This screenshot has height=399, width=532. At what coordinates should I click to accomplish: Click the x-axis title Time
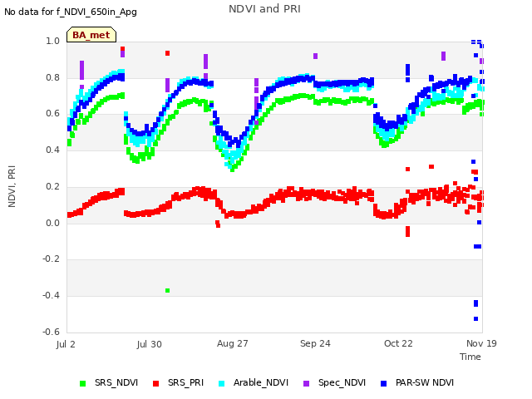pyautogui.click(x=470, y=357)
